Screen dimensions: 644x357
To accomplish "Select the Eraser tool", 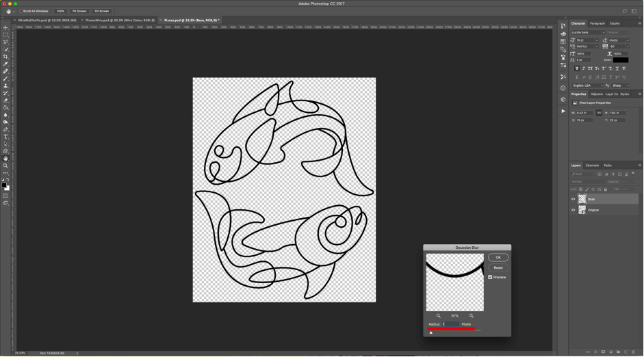I will 5,101.
